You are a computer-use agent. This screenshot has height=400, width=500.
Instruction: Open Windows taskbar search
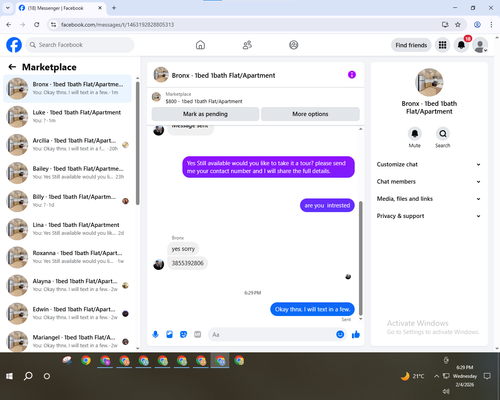pos(28,376)
